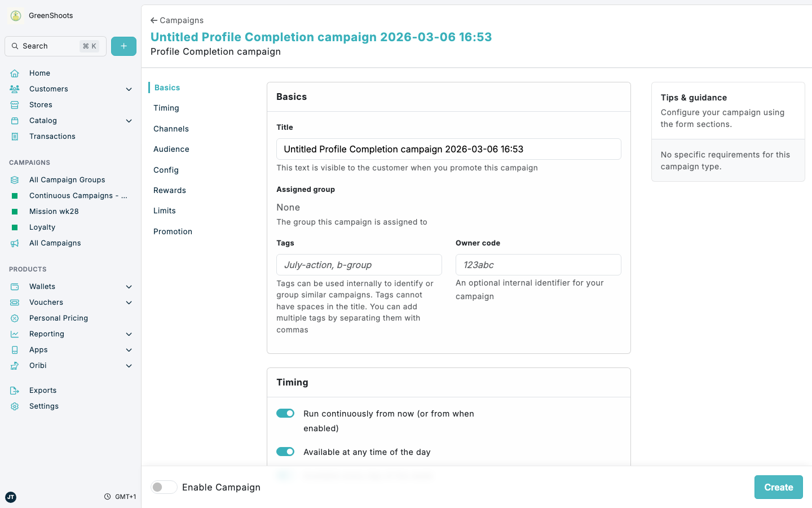The height and width of the screenshot is (508, 812).
Task: Open the Settings page
Action: click(43, 406)
